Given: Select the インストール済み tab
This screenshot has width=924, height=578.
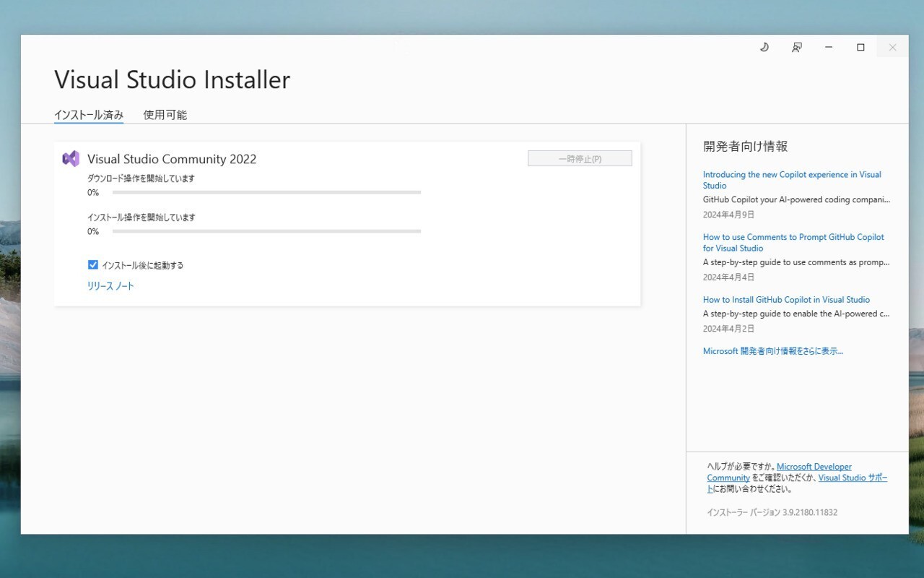Looking at the screenshot, I should point(88,114).
